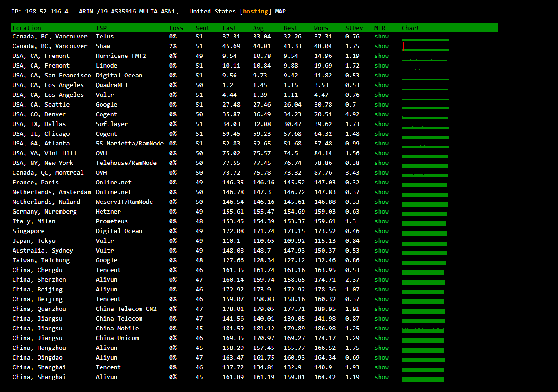This screenshot has width=558, height=392.
Task: Click the Location column header
Action: point(26,28)
